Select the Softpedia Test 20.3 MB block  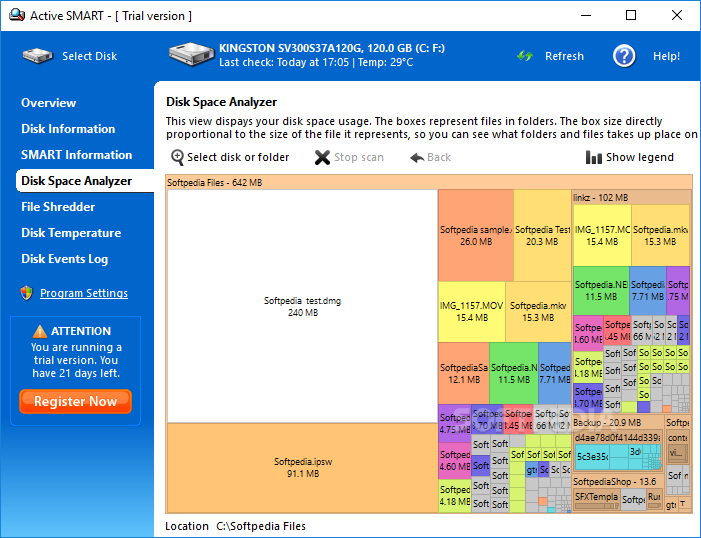click(542, 235)
